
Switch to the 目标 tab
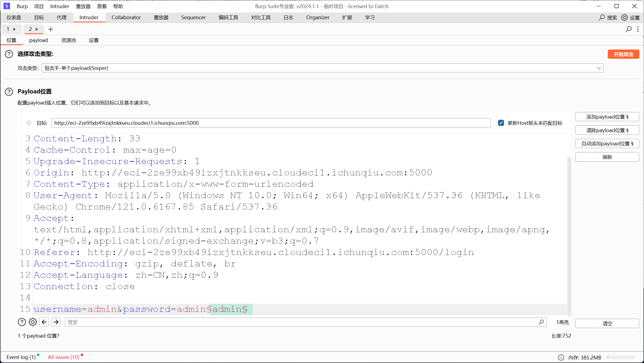coord(39,18)
